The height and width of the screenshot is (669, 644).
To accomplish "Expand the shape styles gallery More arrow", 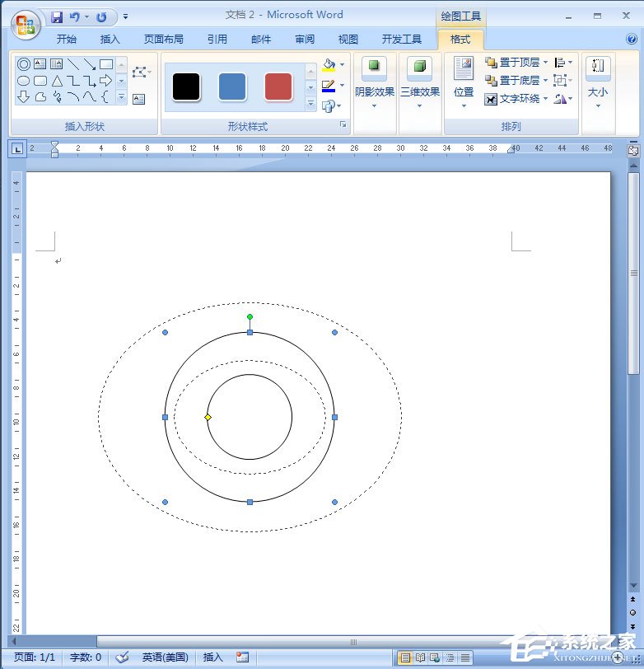I will (310, 105).
